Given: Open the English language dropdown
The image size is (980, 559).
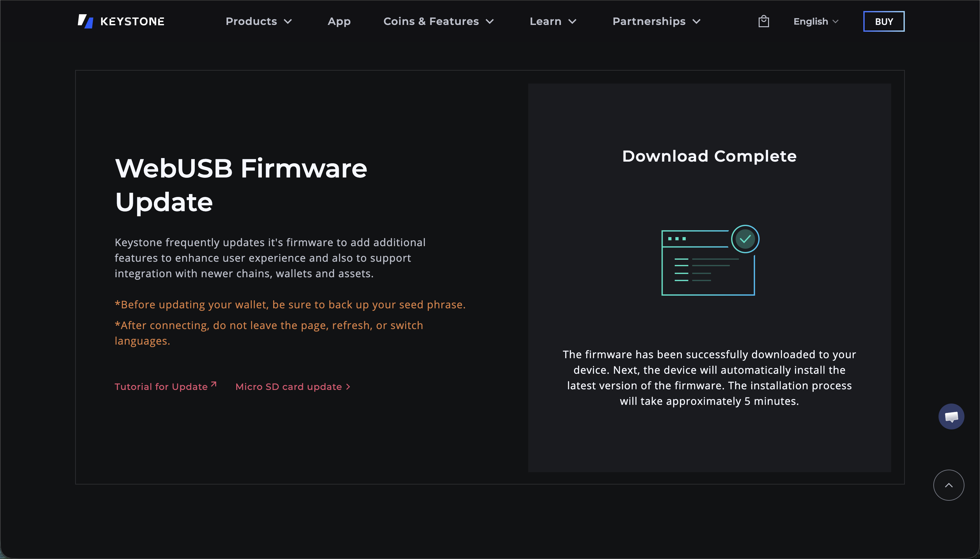Looking at the screenshot, I should [x=816, y=21].
